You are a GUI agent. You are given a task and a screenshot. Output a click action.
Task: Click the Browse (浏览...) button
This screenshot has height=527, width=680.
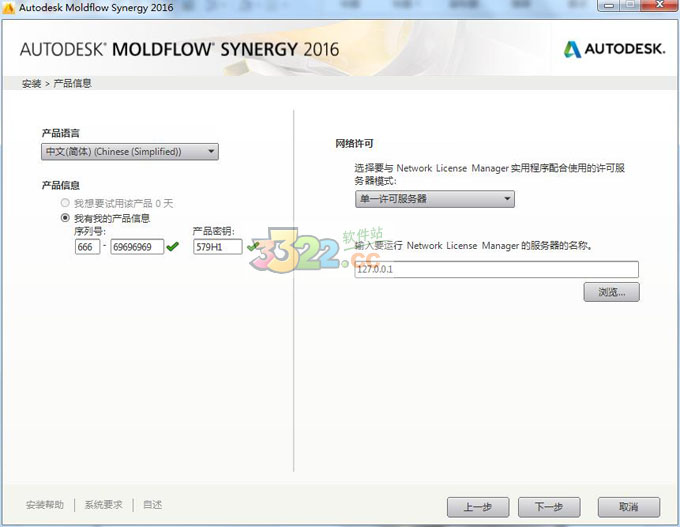coord(611,292)
